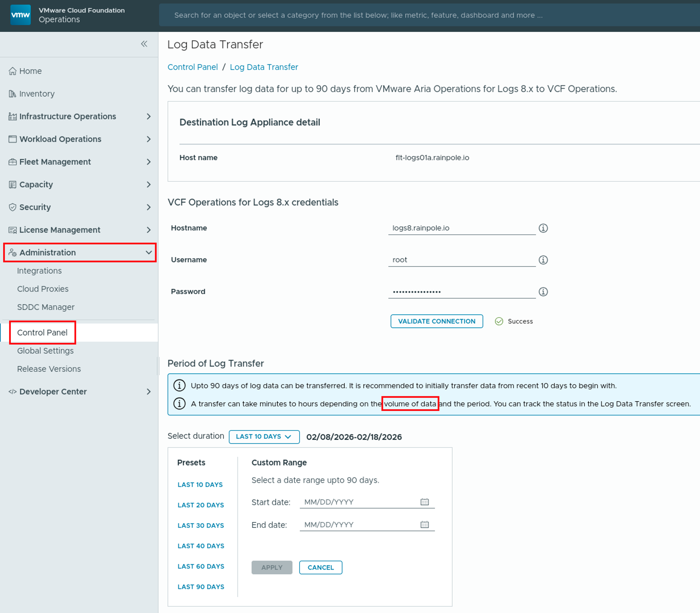Click the Validate Connection button

tap(436, 321)
